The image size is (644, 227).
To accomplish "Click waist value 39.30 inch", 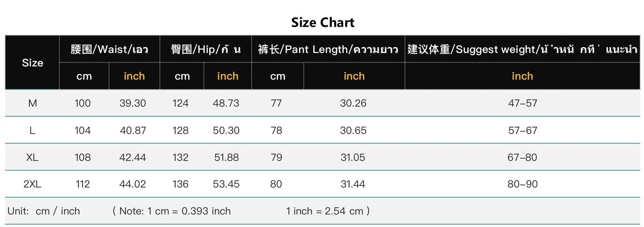I will tap(133, 103).
